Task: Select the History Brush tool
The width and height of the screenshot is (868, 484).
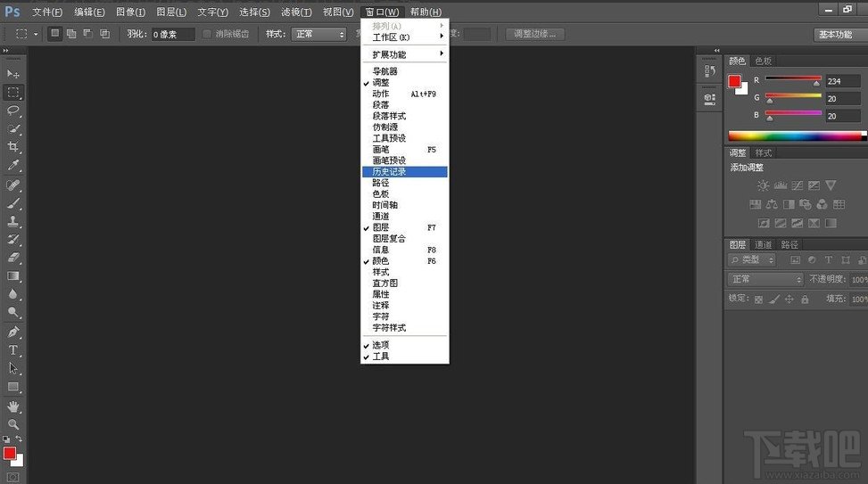Action: point(13,240)
